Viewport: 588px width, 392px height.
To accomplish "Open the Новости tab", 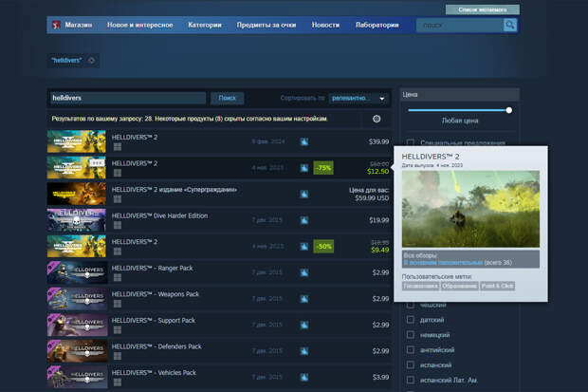I will (325, 25).
